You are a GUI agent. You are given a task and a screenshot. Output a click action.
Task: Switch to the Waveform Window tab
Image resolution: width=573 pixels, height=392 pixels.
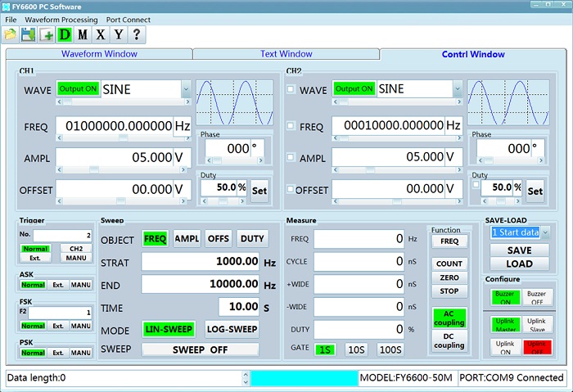pyautogui.click(x=99, y=54)
